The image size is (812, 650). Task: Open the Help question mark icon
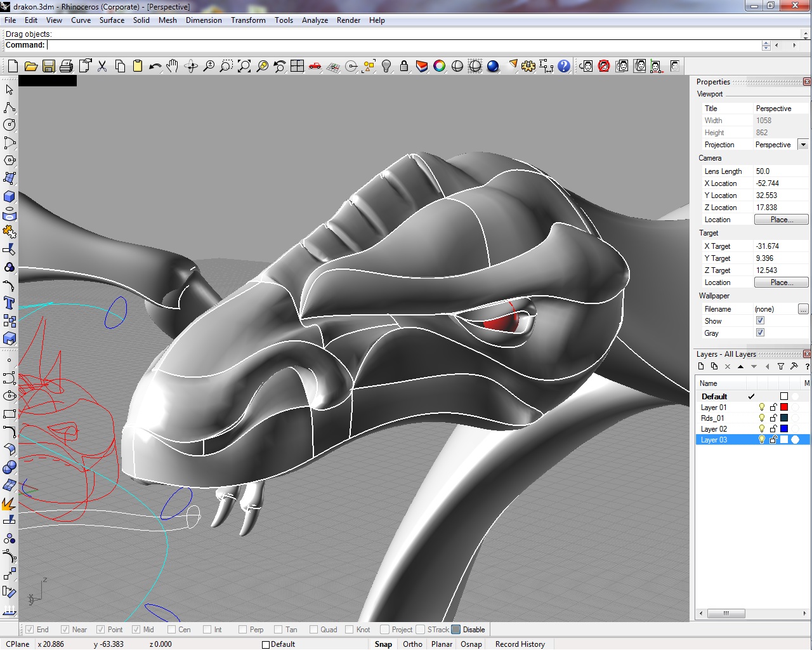[x=564, y=66]
